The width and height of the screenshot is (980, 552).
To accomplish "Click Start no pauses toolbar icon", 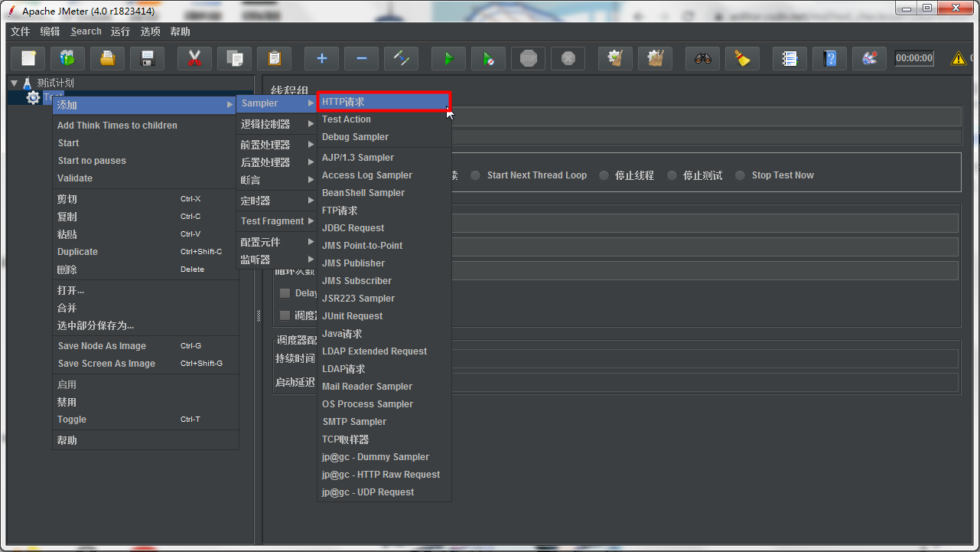I will coord(489,58).
